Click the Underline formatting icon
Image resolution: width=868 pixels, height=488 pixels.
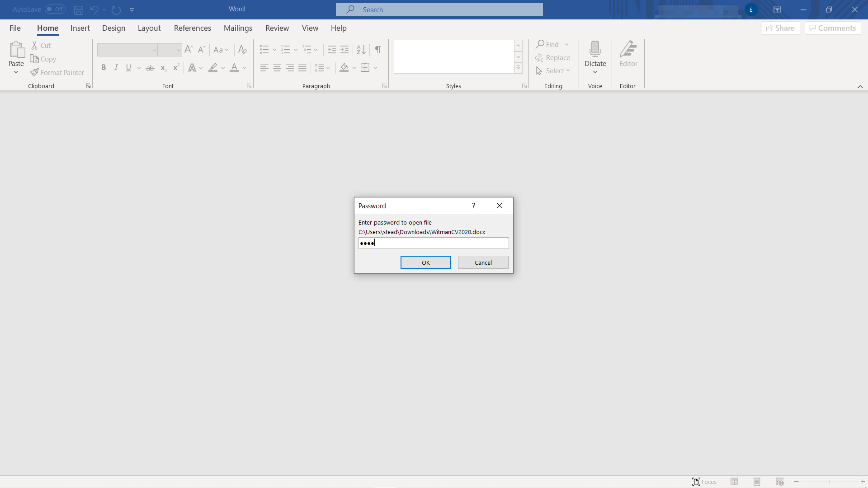[x=129, y=67]
